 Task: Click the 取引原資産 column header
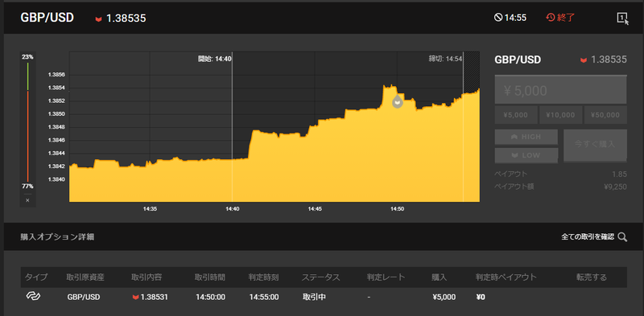click(85, 277)
